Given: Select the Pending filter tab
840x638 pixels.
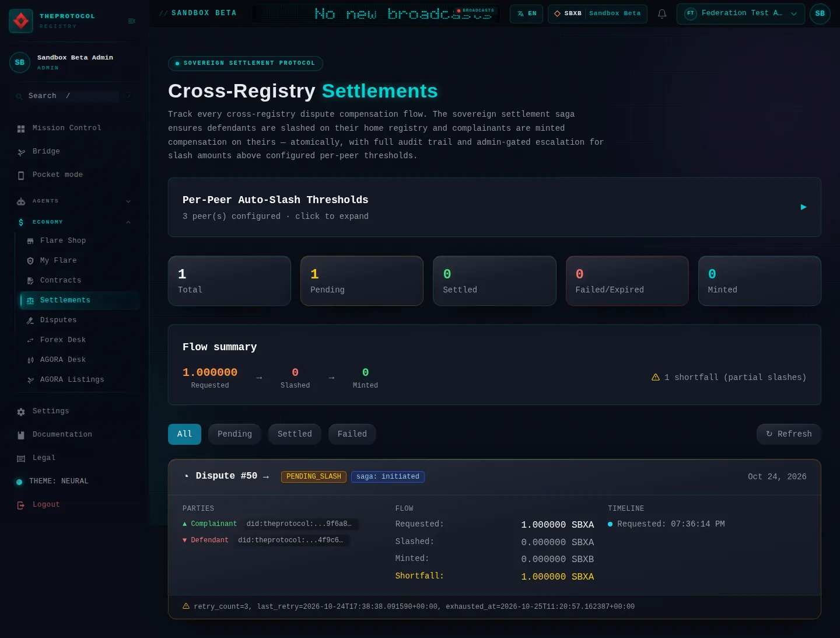Looking at the screenshot, I should 235,434.
